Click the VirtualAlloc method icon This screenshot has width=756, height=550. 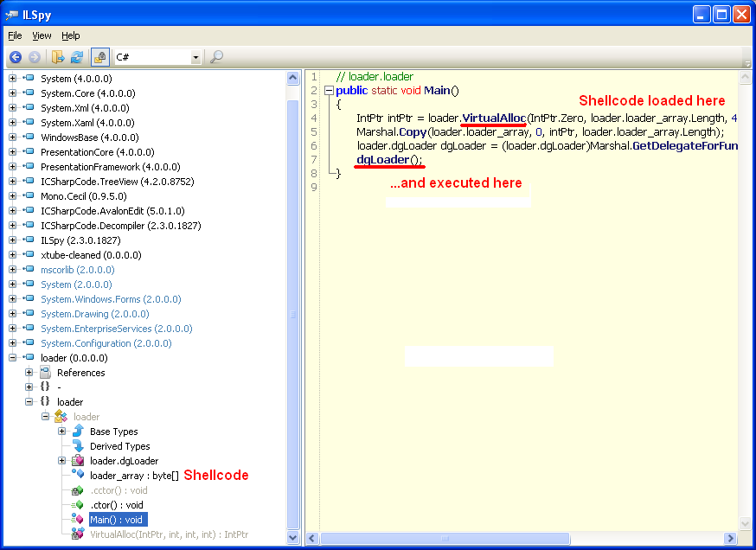(77, 534)
